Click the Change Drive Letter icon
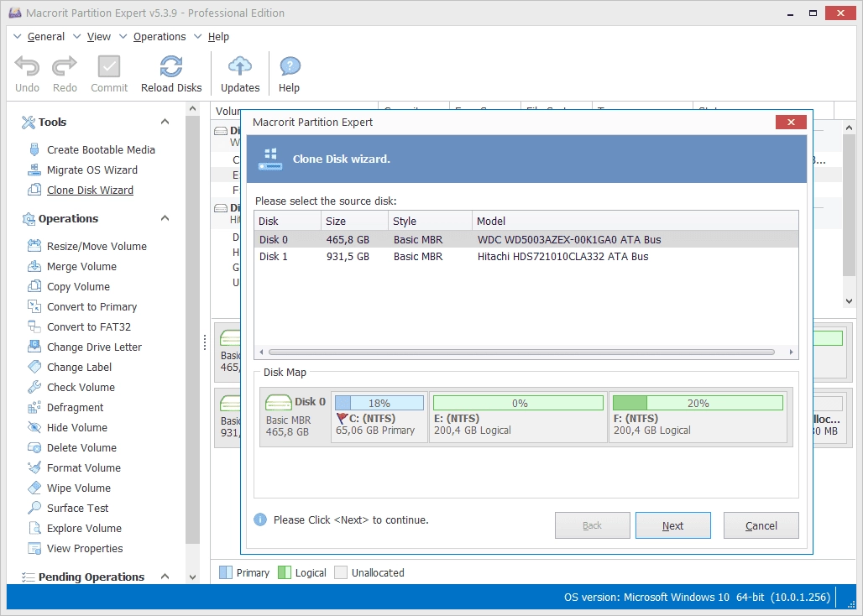The image size is (863, 616). click(34, 347)
